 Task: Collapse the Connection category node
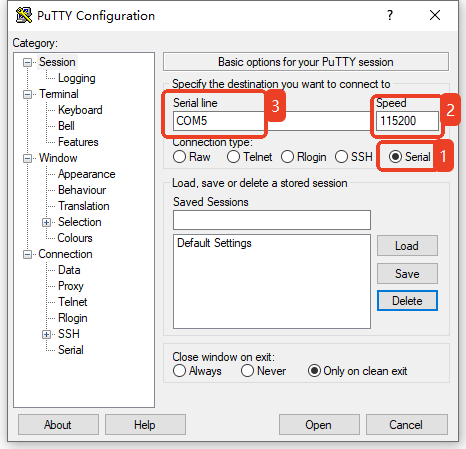(27, 254)
